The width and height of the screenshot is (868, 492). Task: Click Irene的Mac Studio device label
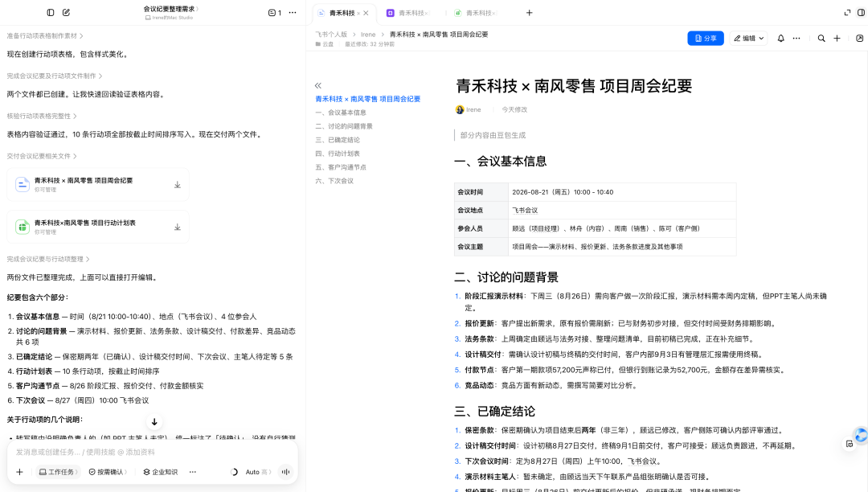click(x=170, y=18)
